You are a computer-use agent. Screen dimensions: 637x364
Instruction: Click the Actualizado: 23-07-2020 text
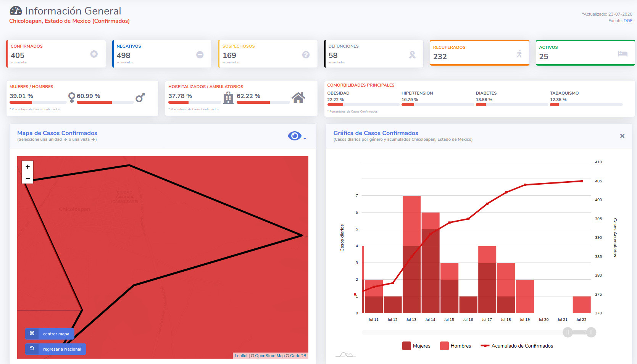(x=607, y=14)
